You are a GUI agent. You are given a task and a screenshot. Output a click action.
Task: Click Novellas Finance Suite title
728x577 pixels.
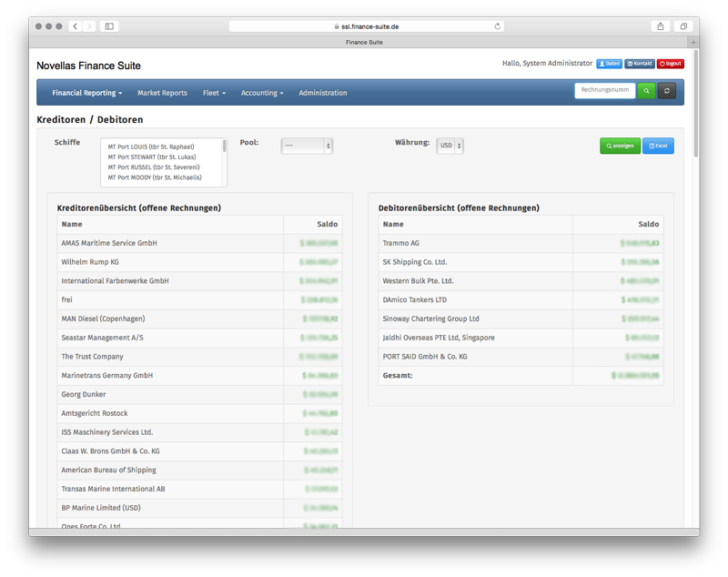[88, 66]
